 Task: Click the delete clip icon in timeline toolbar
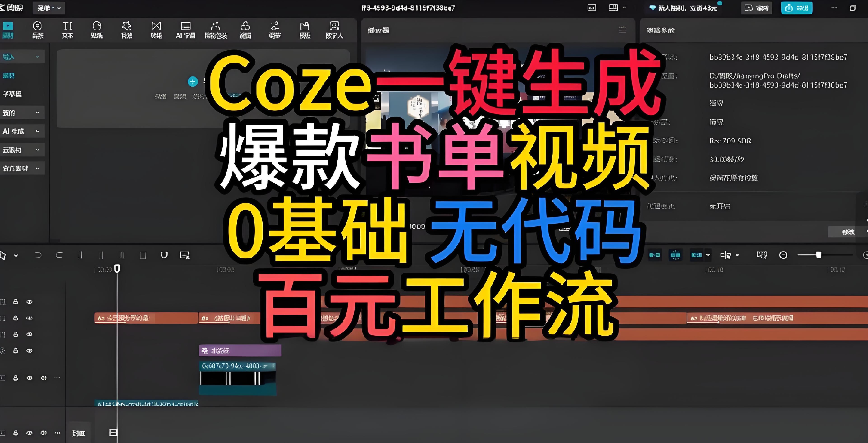coord(143,255)
